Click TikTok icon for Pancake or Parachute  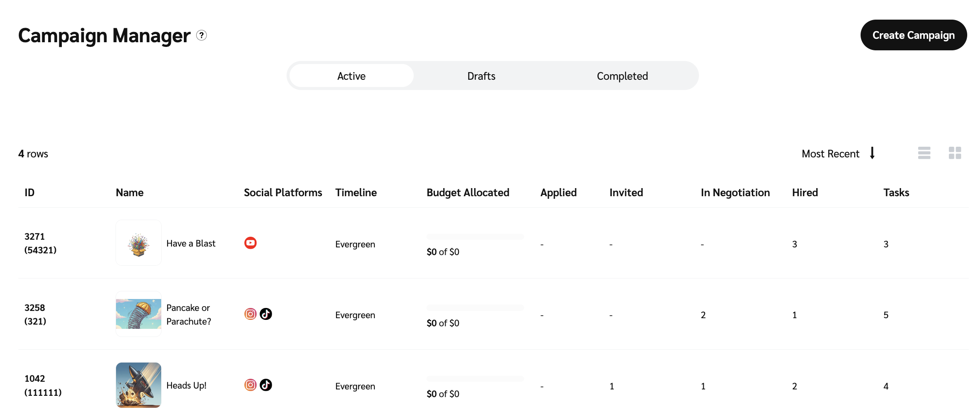(x=266, y=314)
